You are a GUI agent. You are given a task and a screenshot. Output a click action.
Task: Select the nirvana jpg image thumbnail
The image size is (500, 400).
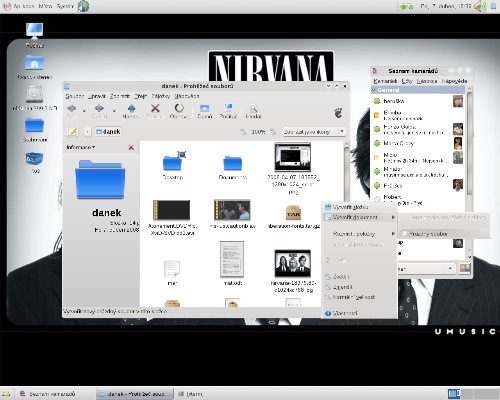[293, 263]
